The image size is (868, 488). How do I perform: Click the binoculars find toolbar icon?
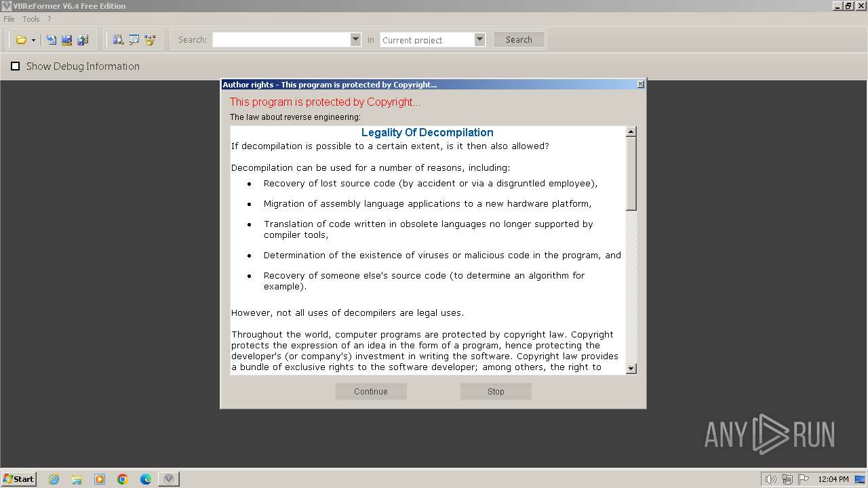coord(118,40)
